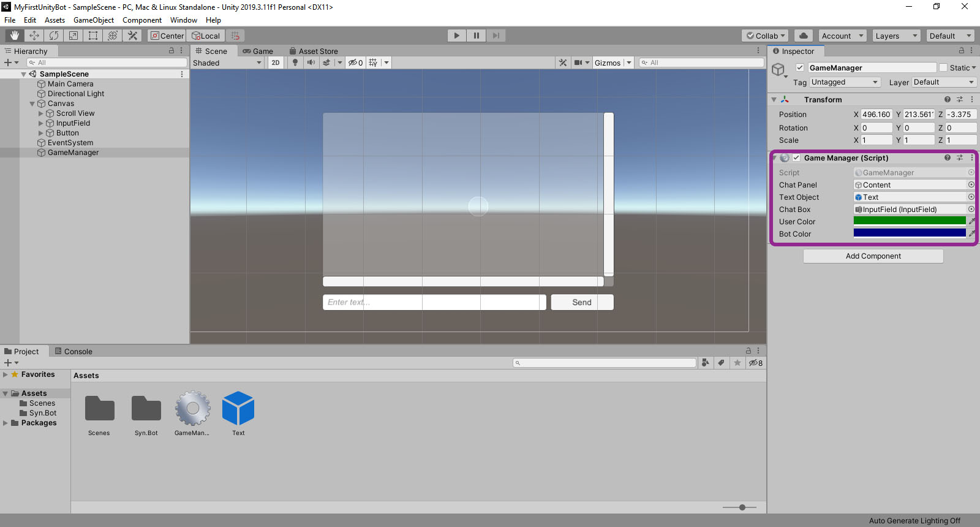Open the Collab button
The width and height of the screenshot is (980, 527).
[766, 36]
